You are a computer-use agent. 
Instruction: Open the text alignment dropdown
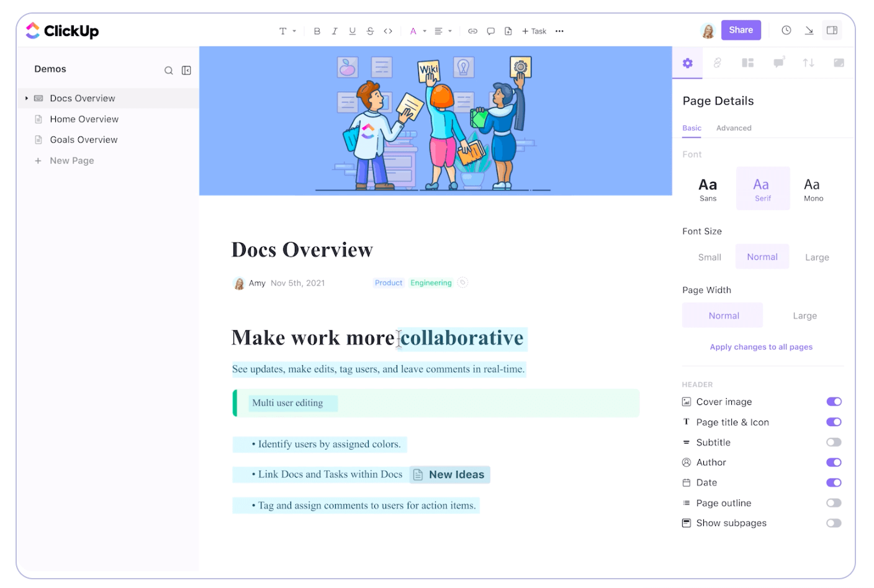442,30
